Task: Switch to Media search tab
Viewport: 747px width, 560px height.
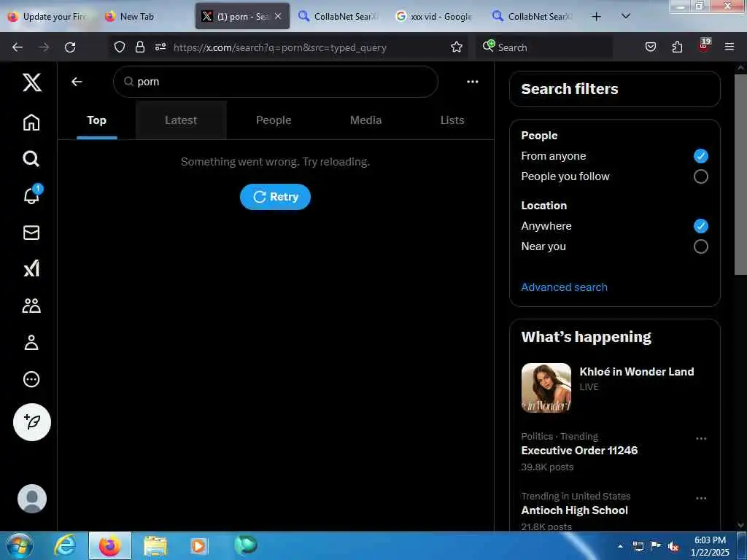Action: tap(366, 120)
